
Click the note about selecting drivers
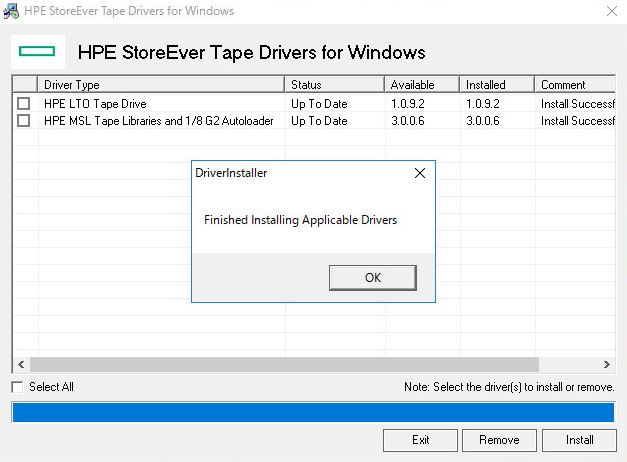coord(509,387)
